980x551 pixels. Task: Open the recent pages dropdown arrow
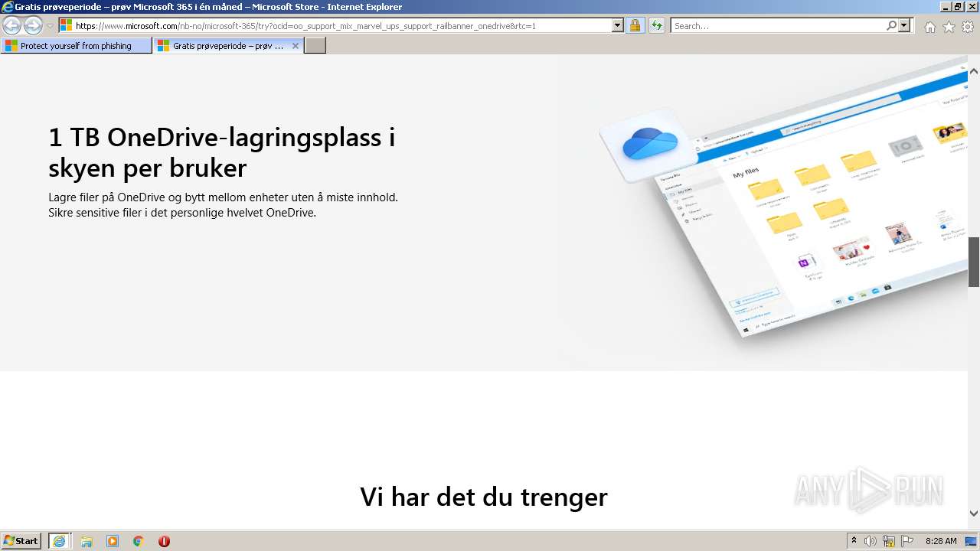click(50, 26)
